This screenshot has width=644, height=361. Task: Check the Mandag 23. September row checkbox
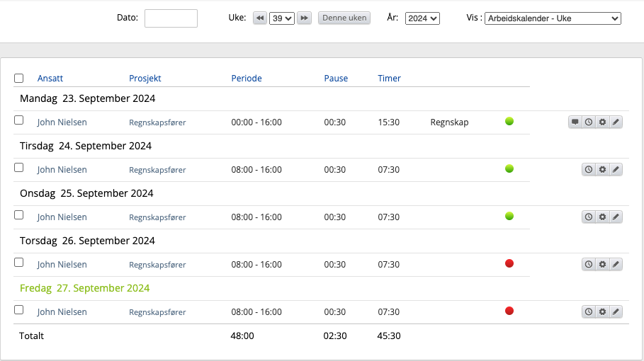point(19,120)
